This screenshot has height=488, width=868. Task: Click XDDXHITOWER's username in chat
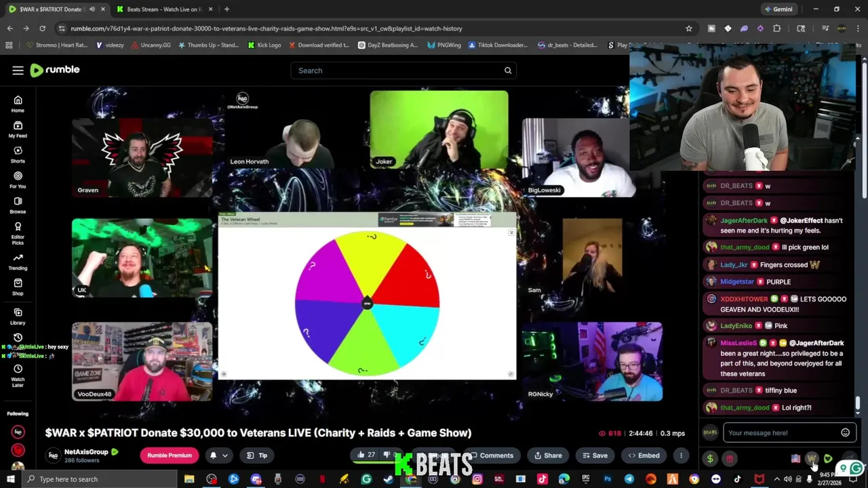[744, 299]
